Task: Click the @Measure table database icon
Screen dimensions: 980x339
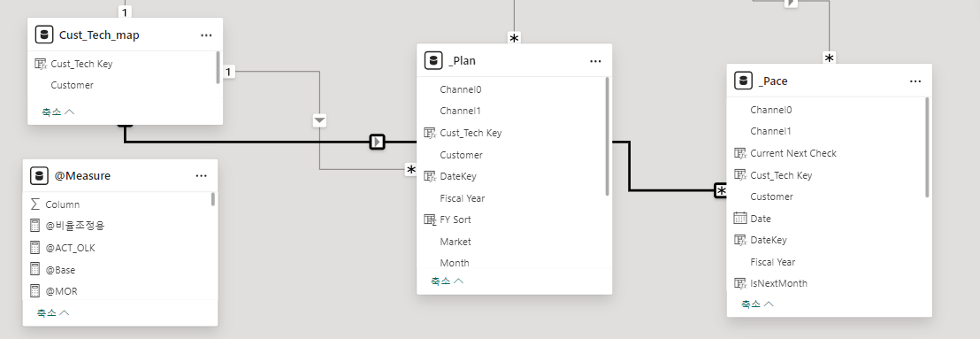Action: [40, 176]
